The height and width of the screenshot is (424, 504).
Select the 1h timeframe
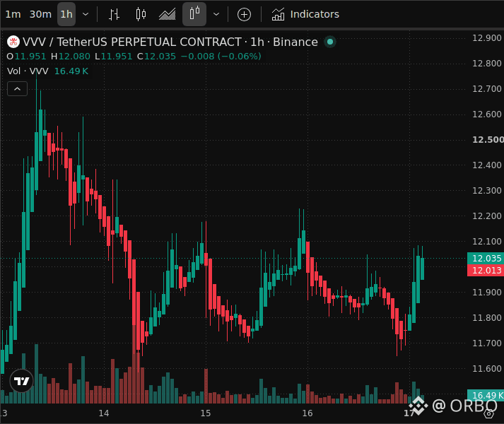click(66, 14)
